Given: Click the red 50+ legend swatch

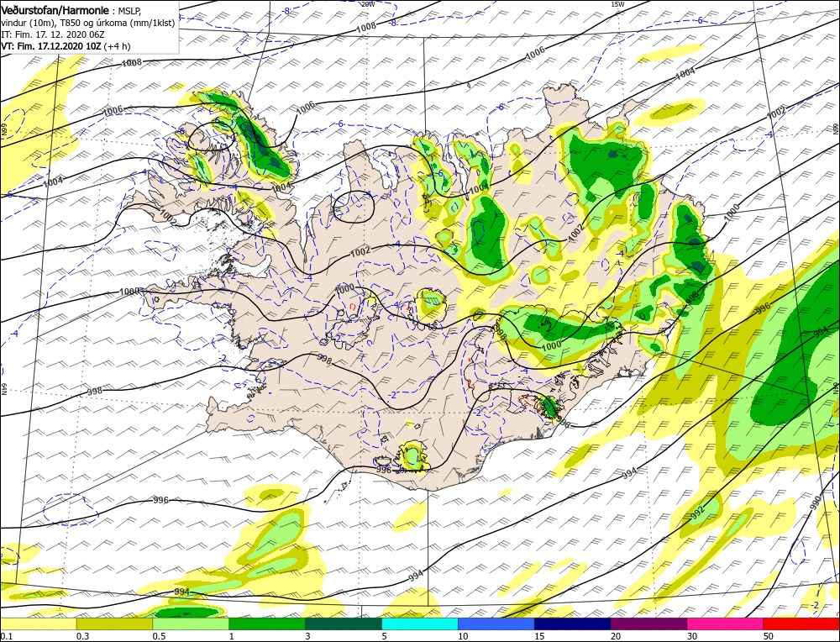Looking at the screenshot, I should click(x=801, y=624).
